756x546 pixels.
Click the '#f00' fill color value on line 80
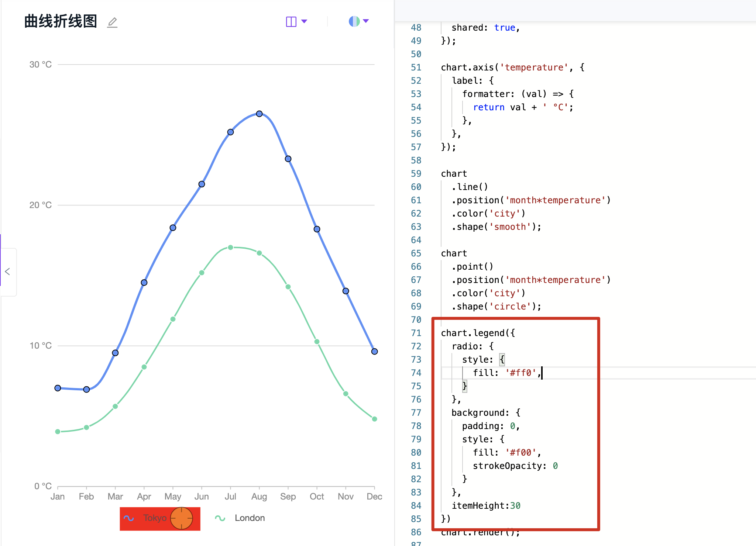click(521, 452)
